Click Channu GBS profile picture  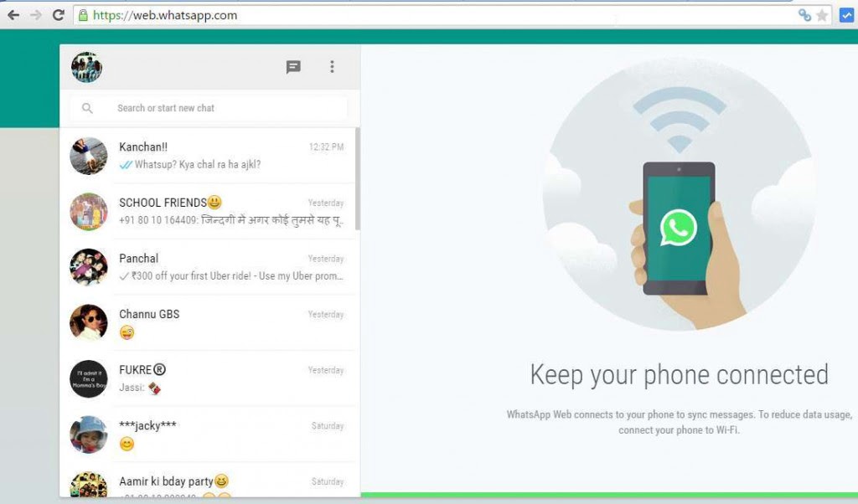89,323
